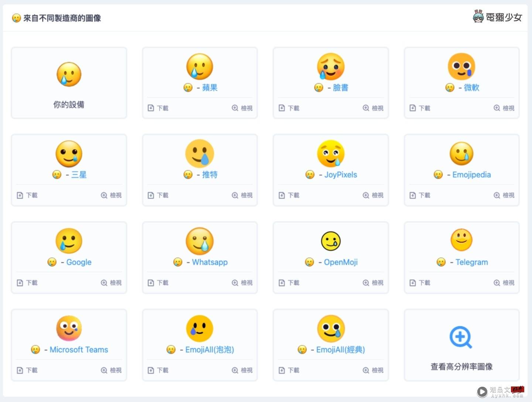Follow the EmojiAll(泡泡) link
This screenshot has height=402, width=532.
(210, 349)
